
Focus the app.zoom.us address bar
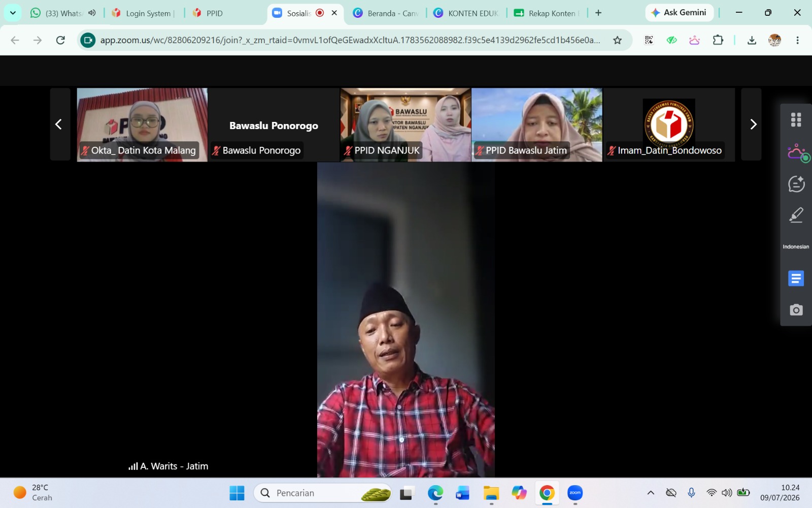click(350, 40)
